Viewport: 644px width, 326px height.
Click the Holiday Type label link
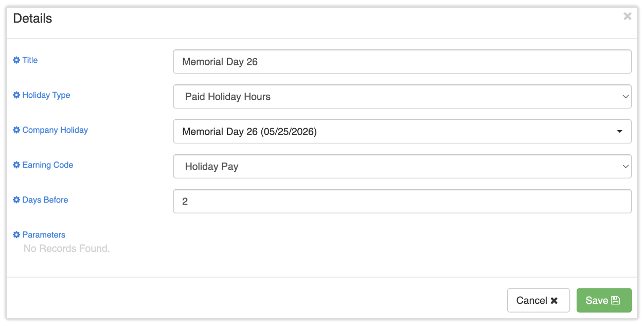(46, 95)
